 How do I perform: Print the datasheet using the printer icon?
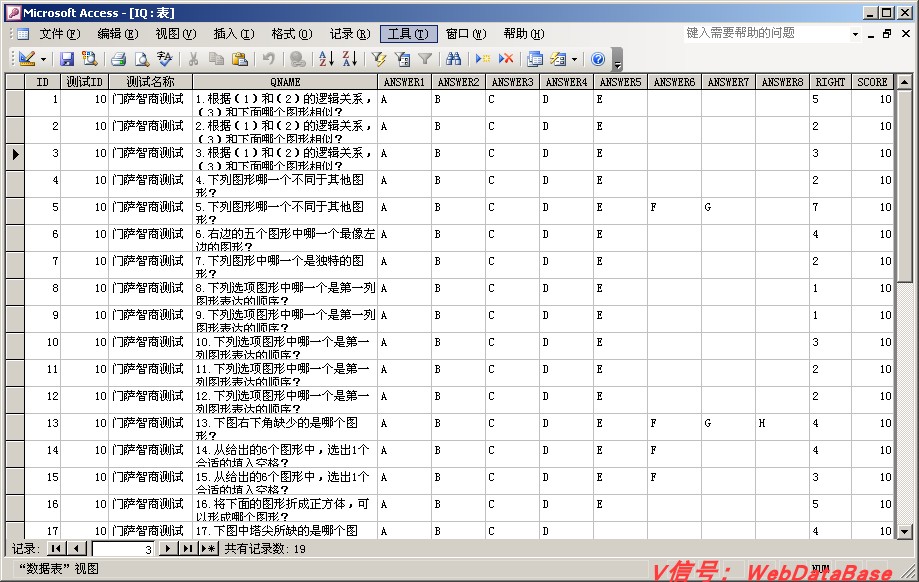tap(118, 59)
